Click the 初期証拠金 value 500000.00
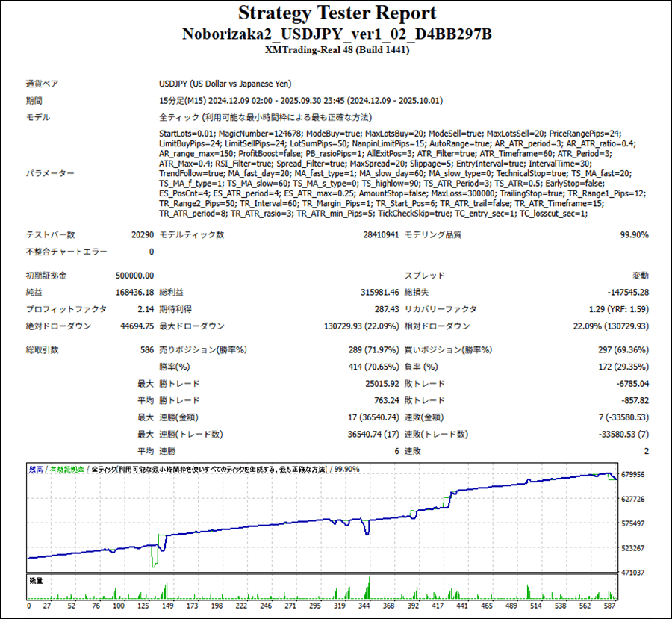This screenshot has width=672, height=619. (x=135, y=276)
